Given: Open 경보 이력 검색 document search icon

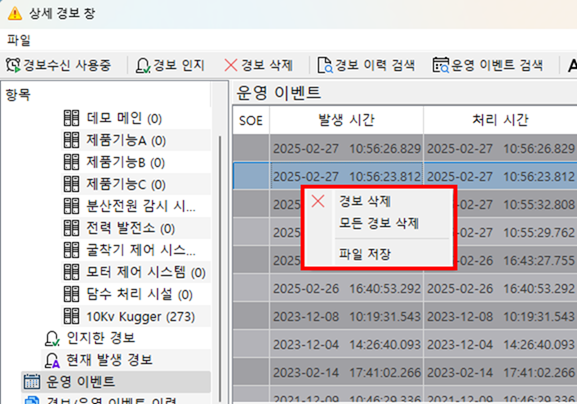Looking at the screenshot, I should pyautogui.click(x=325, y=65).
